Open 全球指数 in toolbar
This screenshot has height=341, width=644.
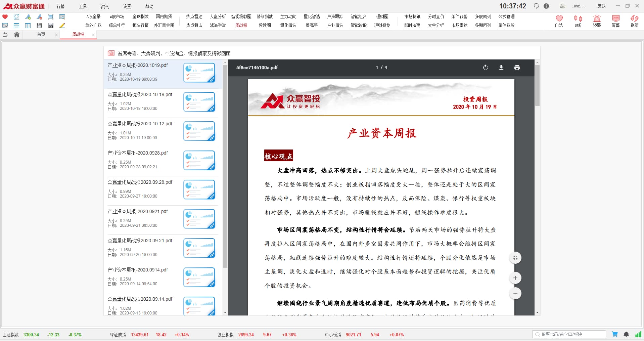[140, 17]
